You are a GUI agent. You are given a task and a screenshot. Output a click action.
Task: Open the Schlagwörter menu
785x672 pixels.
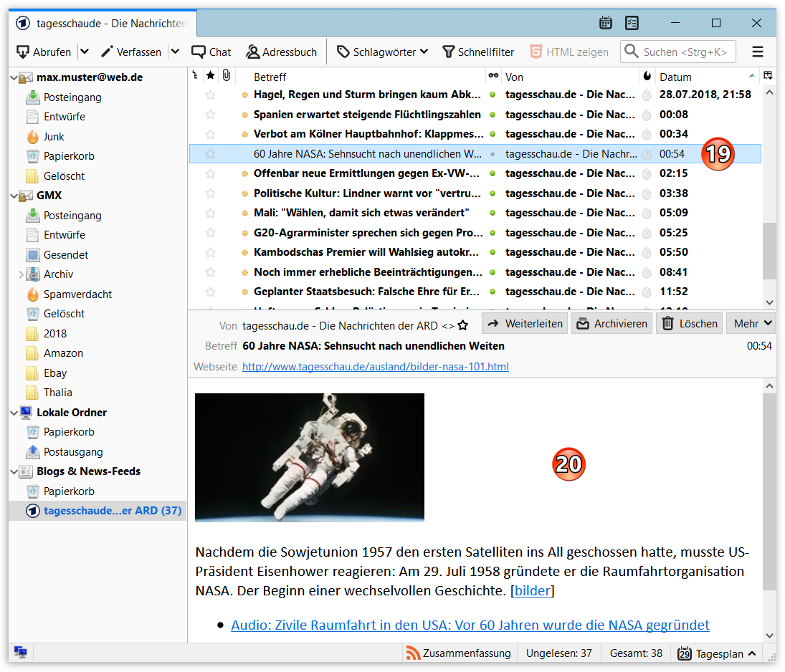(383, 52)
